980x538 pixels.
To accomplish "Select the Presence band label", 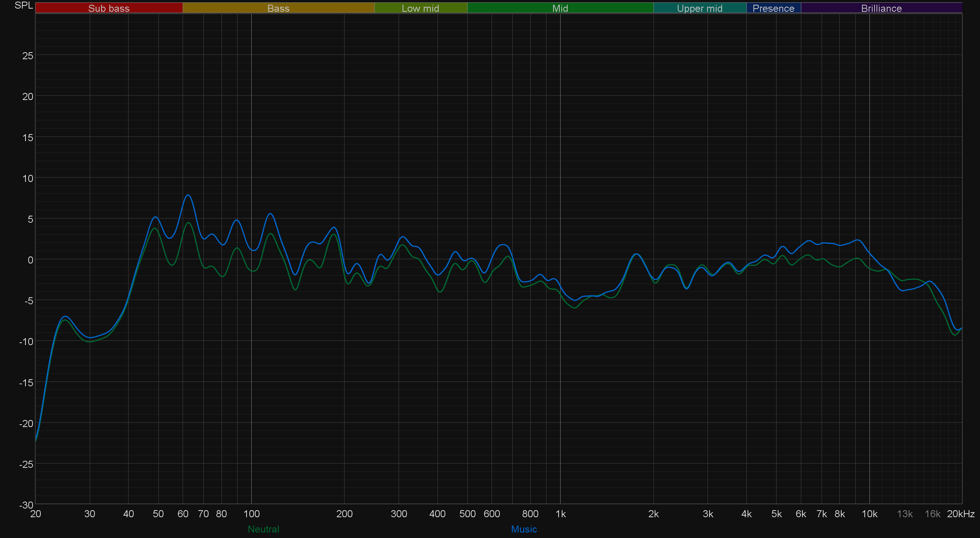I will pyautogui.click(x=773, y=8).
